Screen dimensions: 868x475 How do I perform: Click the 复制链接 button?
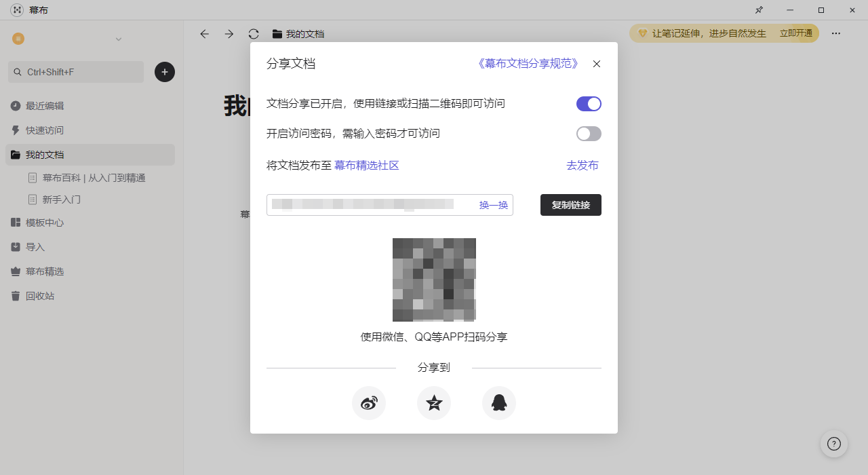570,204
